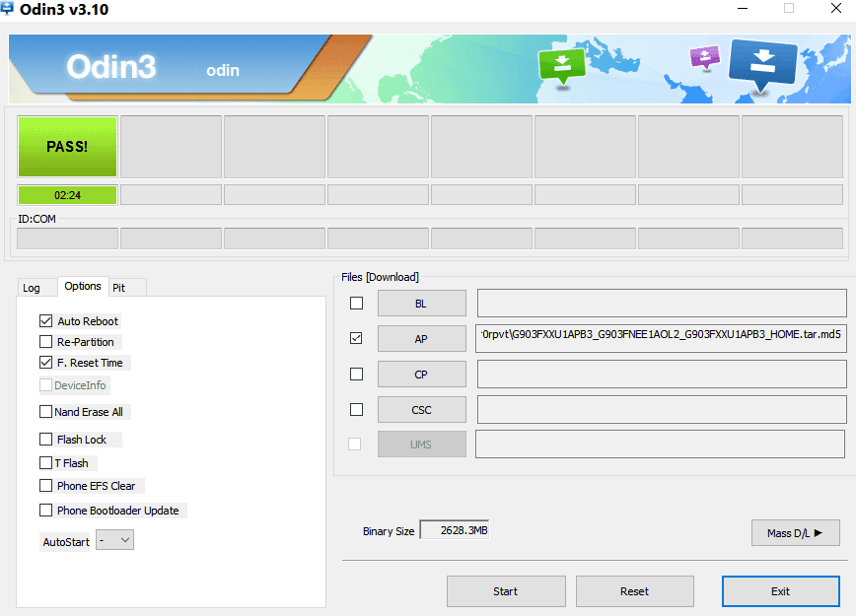Click the CP file path field
Viewport: 856px width, 616px height.
coord(662,374)
